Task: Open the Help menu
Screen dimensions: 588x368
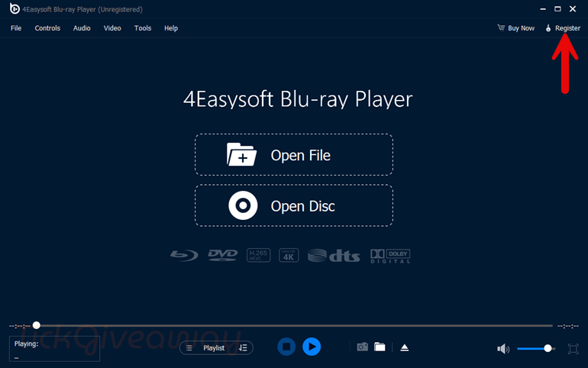Action: (170, 28)
